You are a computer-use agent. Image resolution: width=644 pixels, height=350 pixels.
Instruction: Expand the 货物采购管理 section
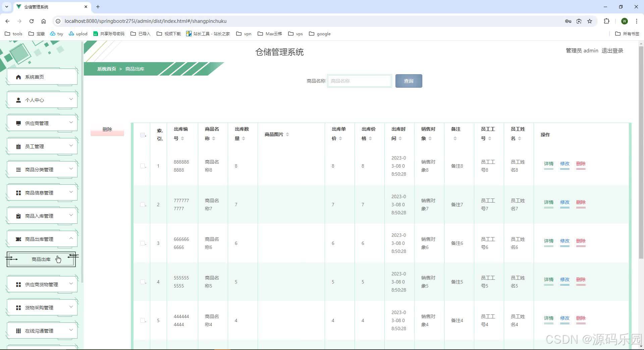71,307
